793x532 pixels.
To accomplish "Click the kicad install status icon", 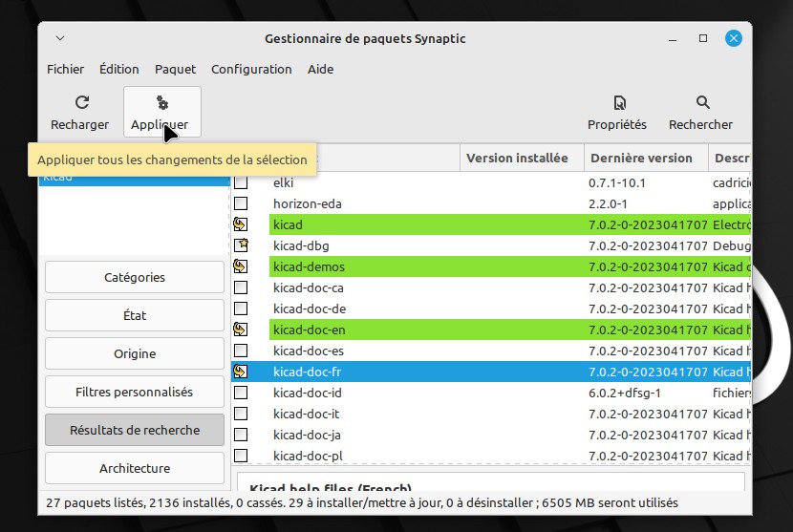I will click(241, 224).
